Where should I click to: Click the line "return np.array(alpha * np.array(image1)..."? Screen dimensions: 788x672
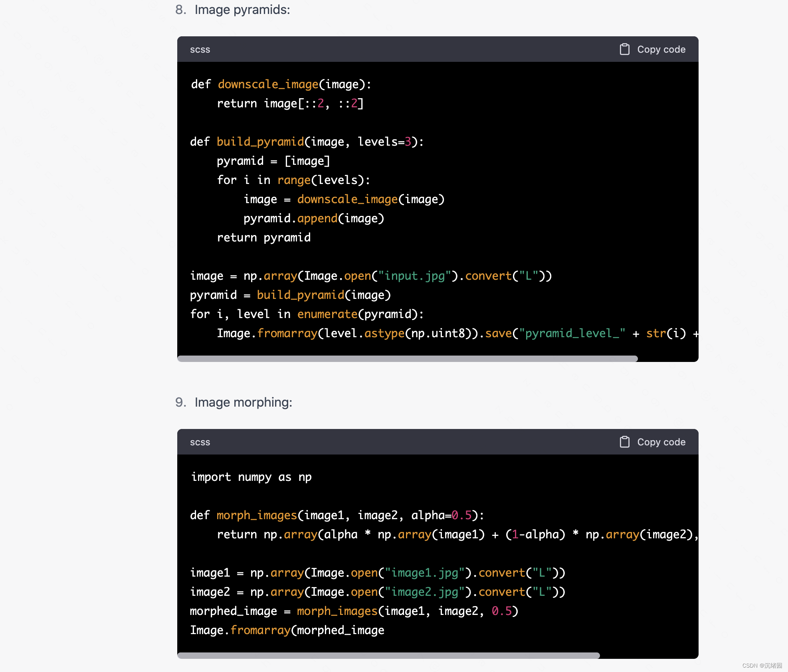coord(457,534)
